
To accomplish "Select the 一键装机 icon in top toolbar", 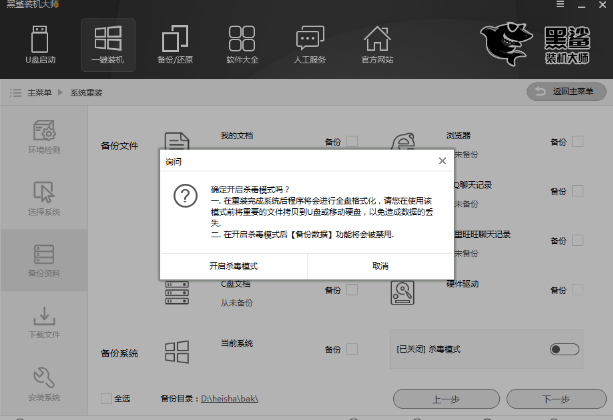I will point(108,45).
